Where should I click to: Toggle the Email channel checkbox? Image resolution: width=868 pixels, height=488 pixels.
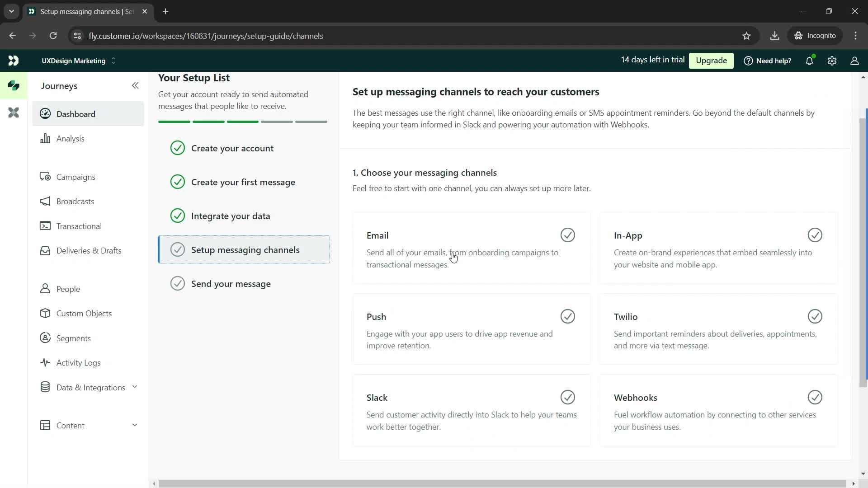(x=567, y=235)
